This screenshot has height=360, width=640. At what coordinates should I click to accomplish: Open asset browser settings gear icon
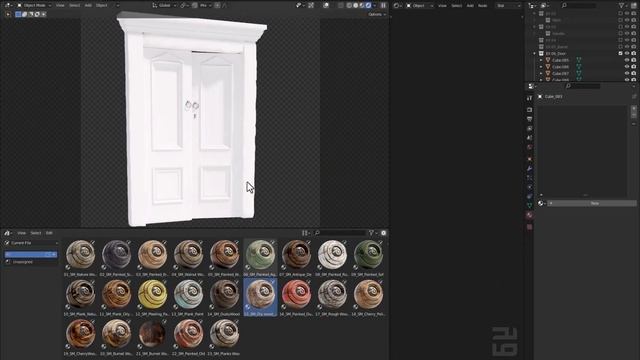click(384, 233)
